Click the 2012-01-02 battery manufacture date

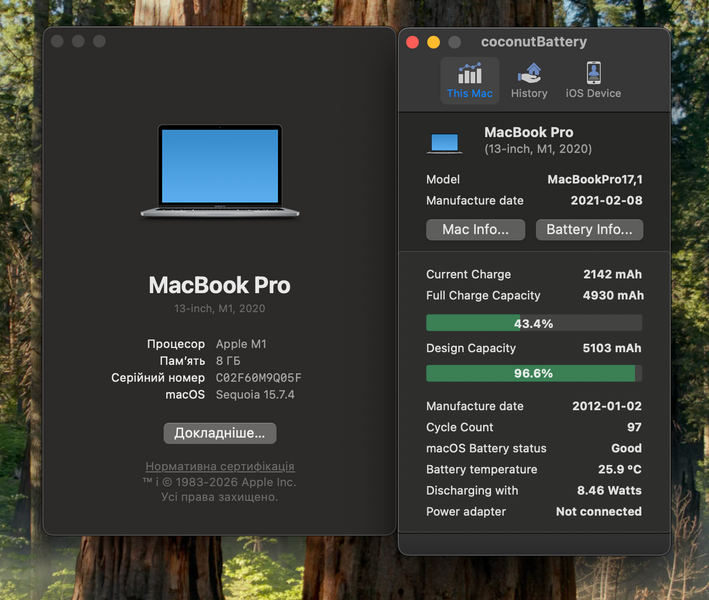pyautogui.click(x=607, y=406)
